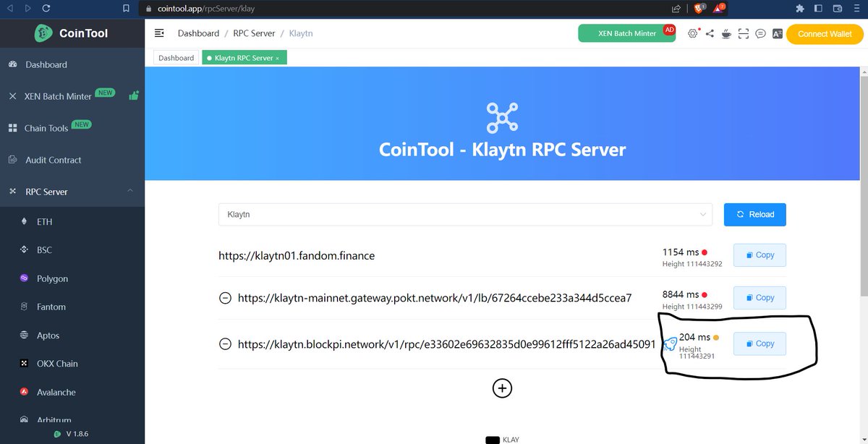The width and height of the screenshot is (868, 444).
Task: Open the settings gear with notification dot
Action: pos(692,33)
